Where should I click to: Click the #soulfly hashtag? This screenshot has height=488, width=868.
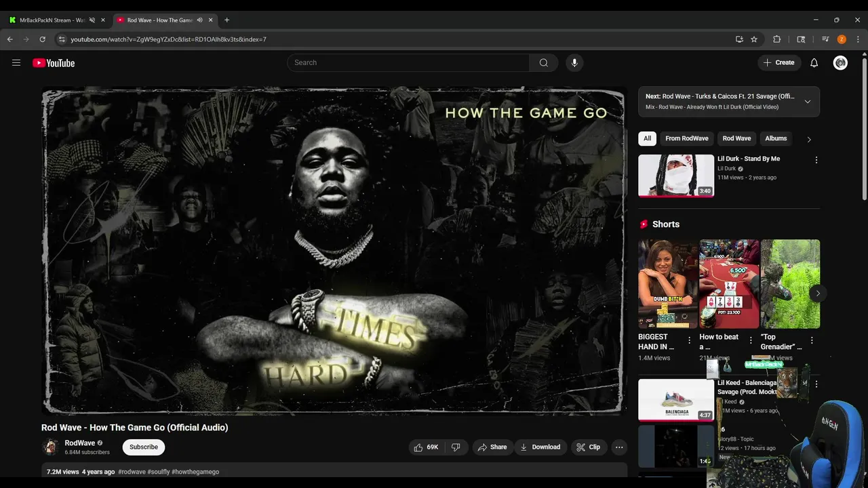(x=159, y=472)
